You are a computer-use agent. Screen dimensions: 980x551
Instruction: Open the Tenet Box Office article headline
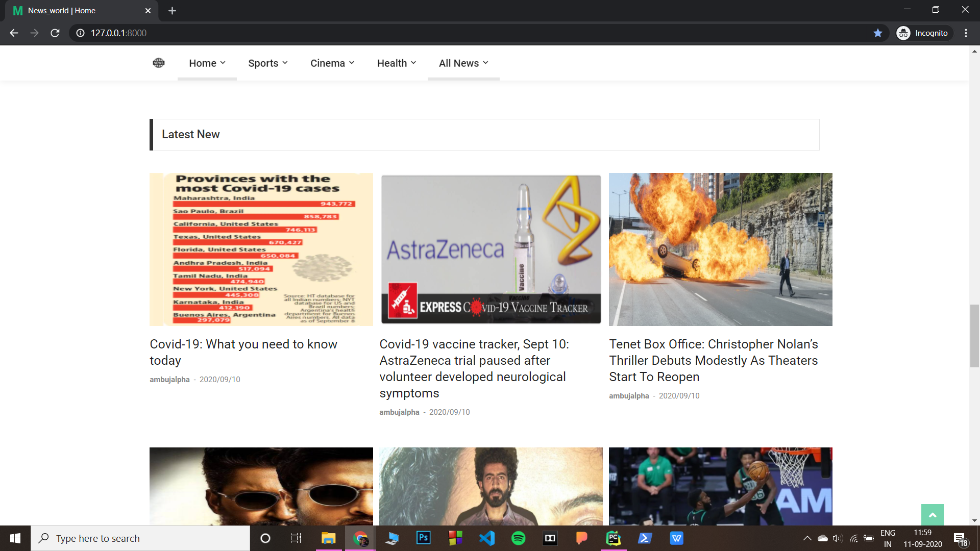[714, 360]
